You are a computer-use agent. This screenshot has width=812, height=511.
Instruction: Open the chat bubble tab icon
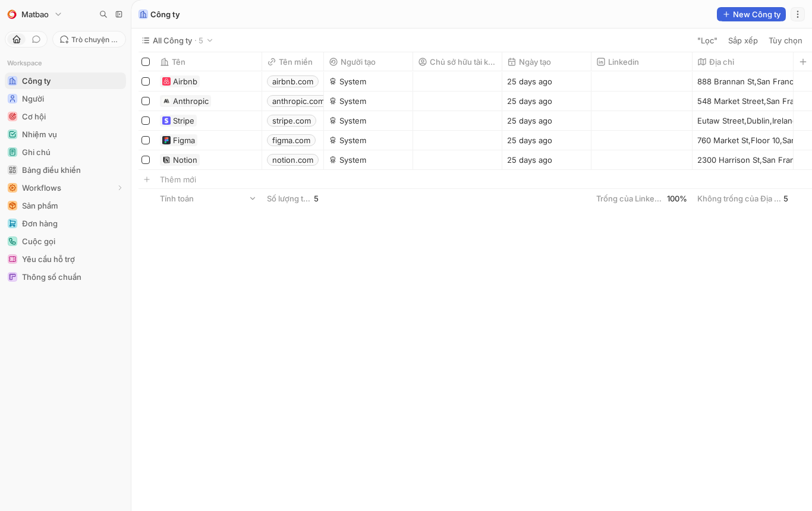36,39
